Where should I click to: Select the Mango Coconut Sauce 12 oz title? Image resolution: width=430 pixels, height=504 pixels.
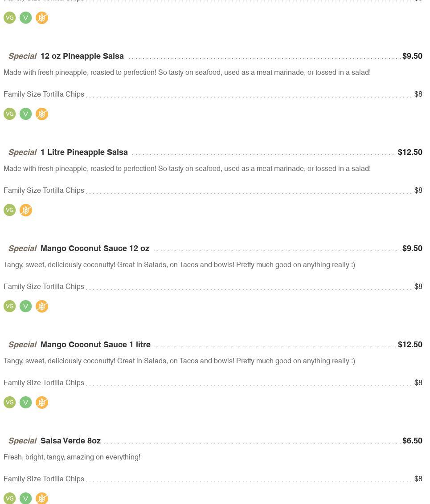94,248
